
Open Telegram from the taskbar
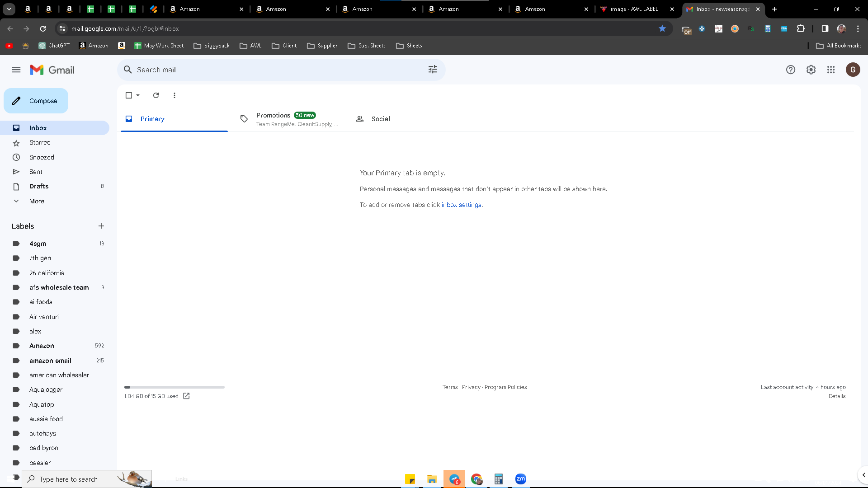[454, 479]
